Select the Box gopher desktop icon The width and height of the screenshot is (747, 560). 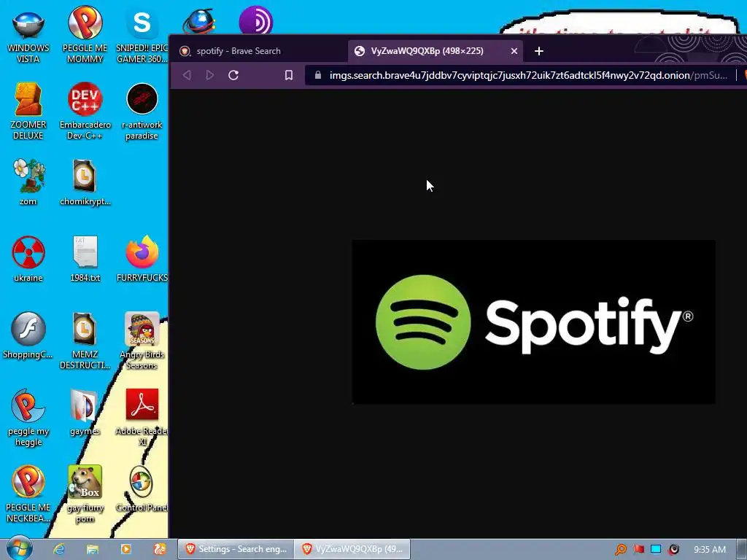click(x=85, y=494)
